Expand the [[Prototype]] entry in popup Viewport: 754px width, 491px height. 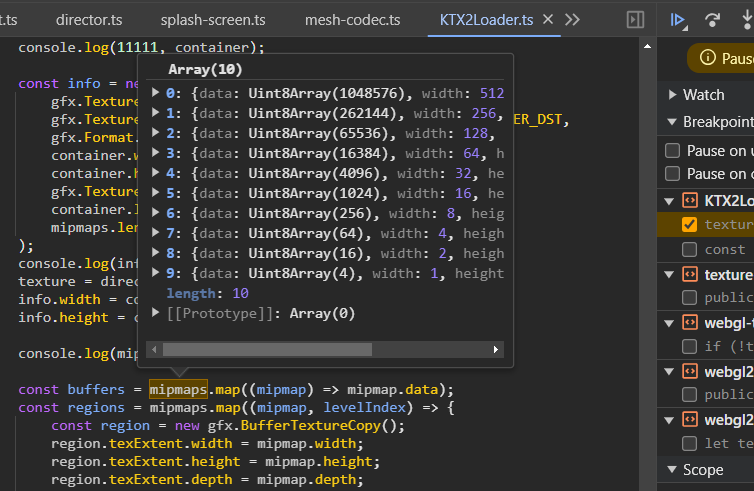[155, 313]
